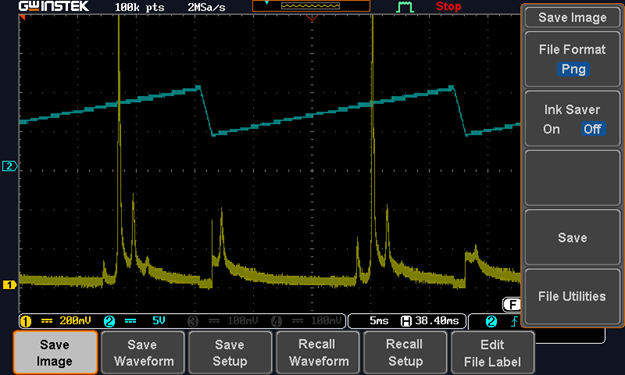
Task: Open the Recall Waveform menu
Action: pos(318,353)
